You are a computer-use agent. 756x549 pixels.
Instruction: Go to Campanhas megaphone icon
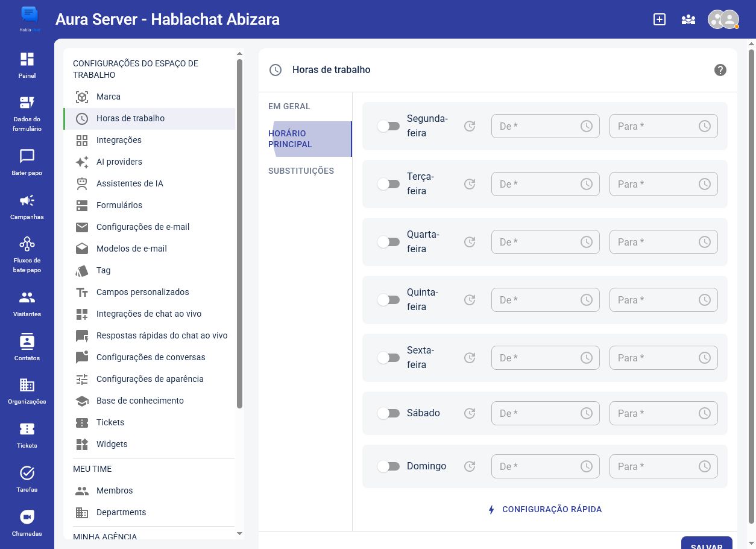point(27,200)
